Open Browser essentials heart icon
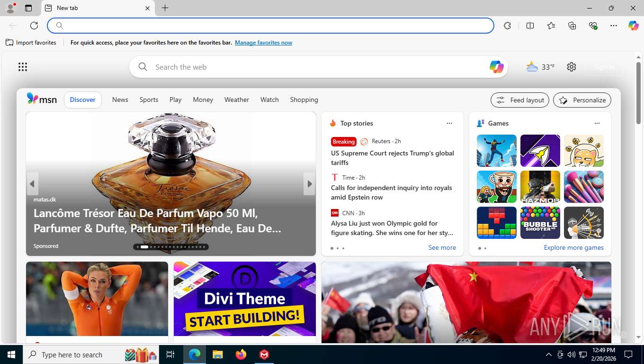 coord(593,26)
